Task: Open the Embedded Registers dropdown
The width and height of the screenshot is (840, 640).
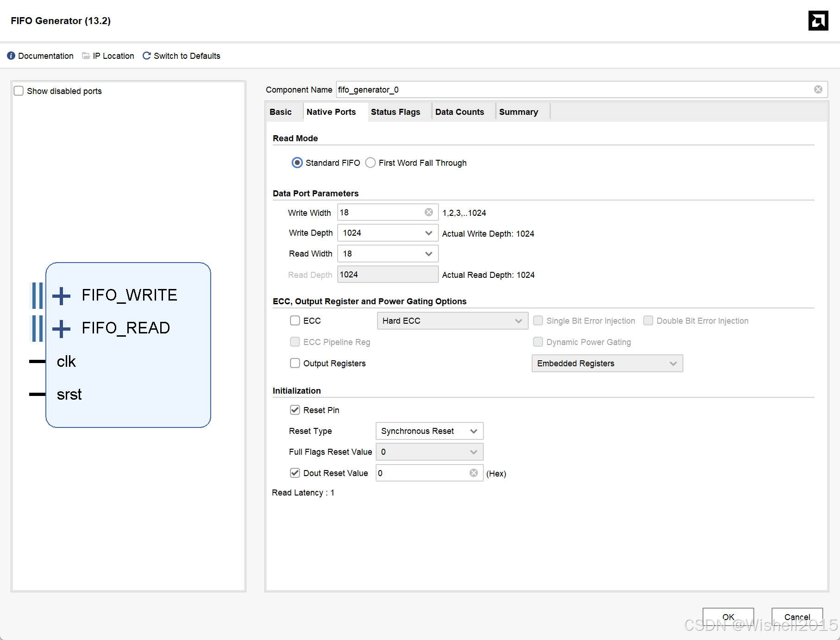Action: coord(607,364)
